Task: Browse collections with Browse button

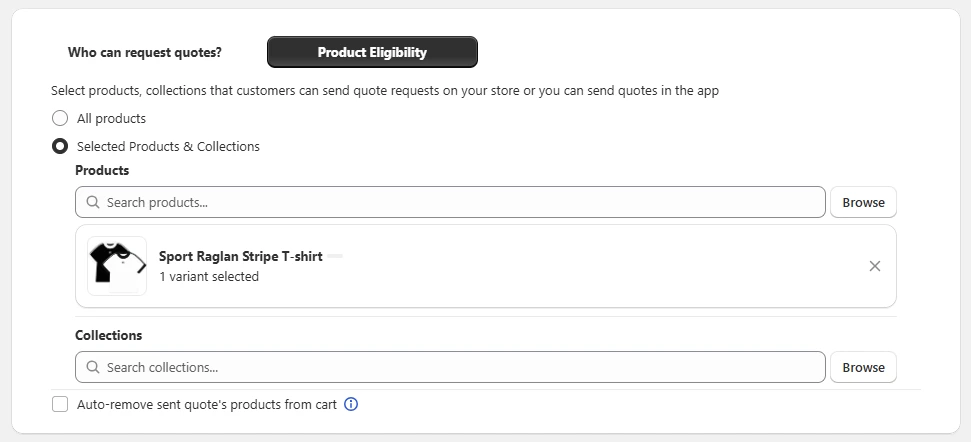Action: (863, 368)
